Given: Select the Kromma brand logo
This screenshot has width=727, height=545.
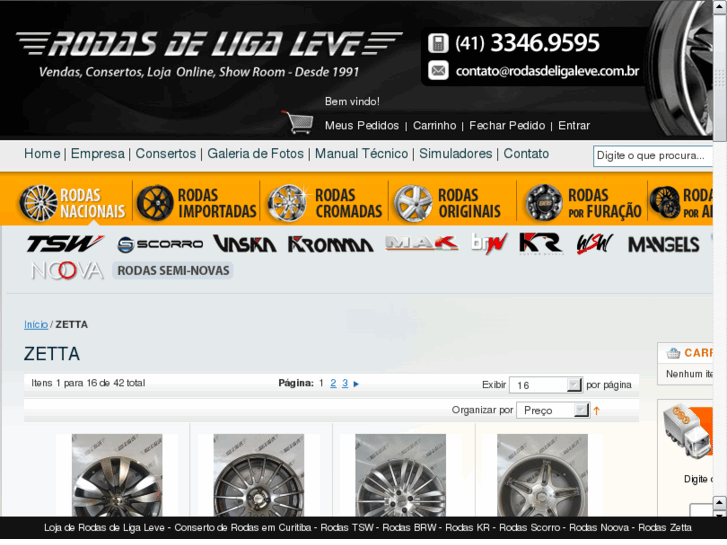Looking at the screenshot, I should pos(331,244).
